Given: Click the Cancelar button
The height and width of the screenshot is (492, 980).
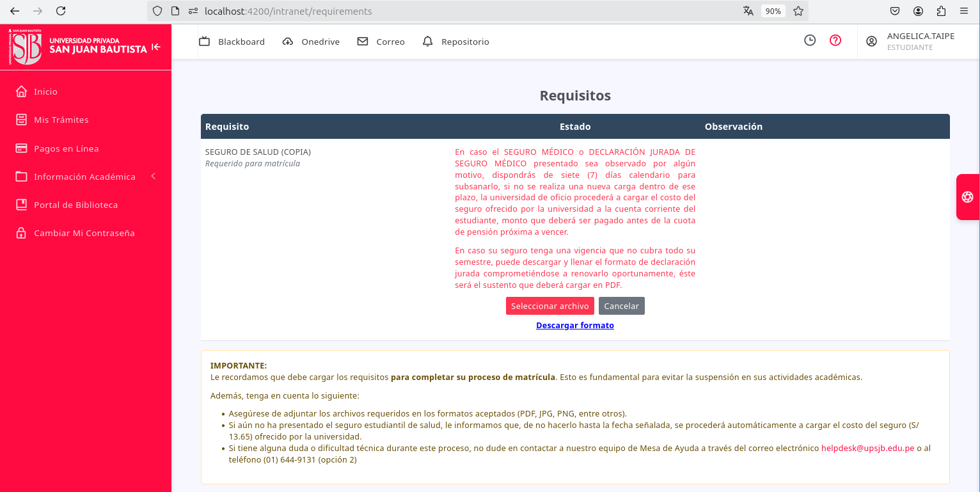Looking at the screenshot, I should tap(622, 306).
